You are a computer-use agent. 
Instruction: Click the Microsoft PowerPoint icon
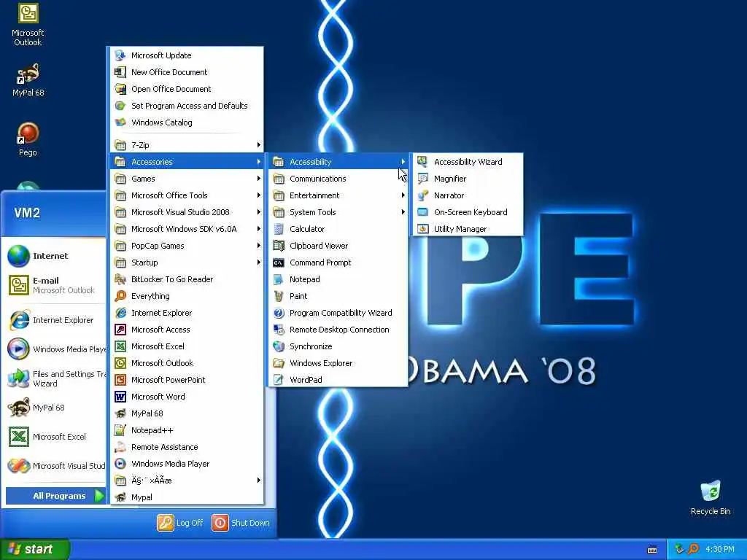tap(120, 380)
